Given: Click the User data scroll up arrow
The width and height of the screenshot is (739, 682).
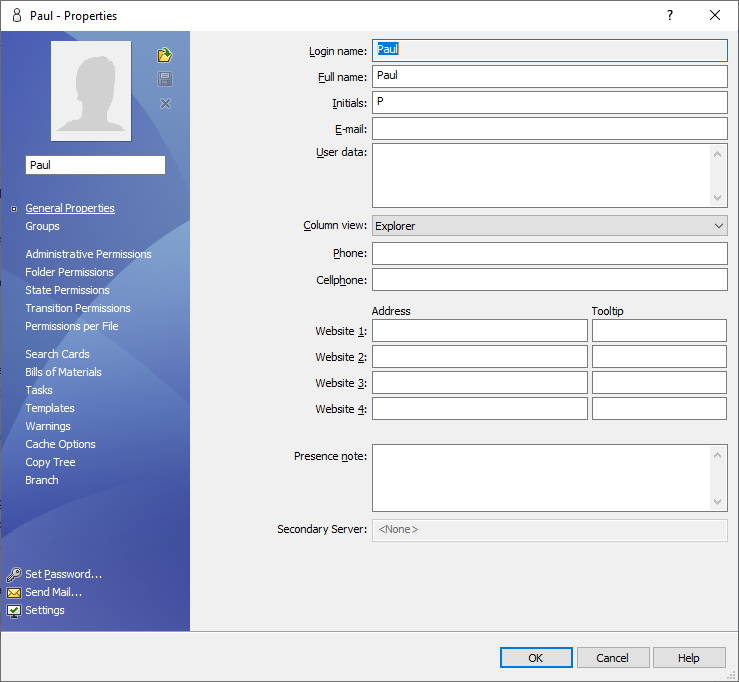Looking at the screenshot, I should click(x=717, y=154).
